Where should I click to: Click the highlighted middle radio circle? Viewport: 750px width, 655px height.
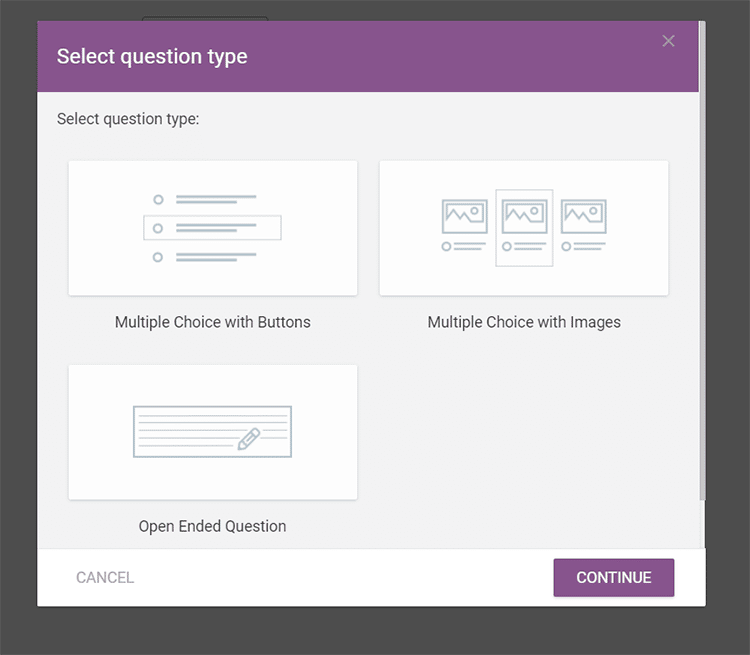point(158,229)
